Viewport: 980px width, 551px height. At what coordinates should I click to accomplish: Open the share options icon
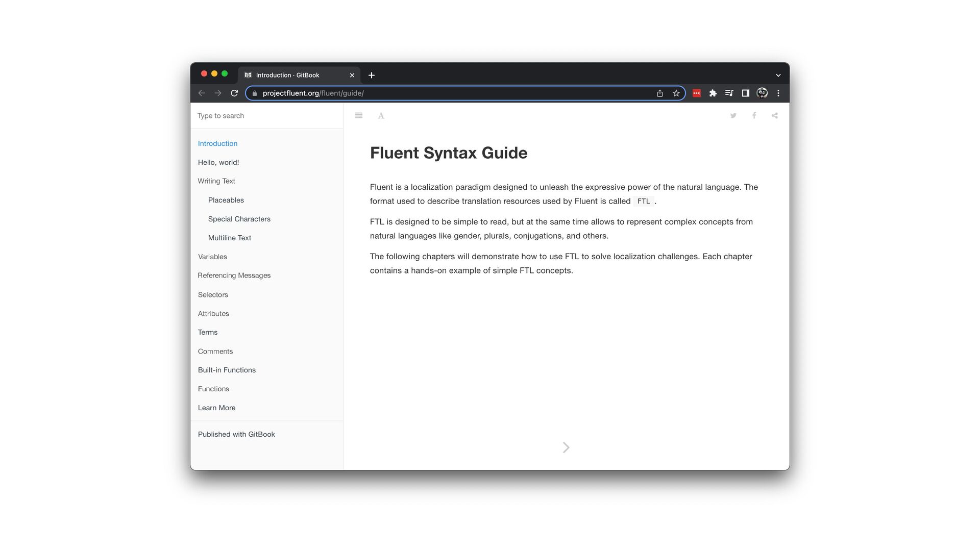(x=774, y=116)
